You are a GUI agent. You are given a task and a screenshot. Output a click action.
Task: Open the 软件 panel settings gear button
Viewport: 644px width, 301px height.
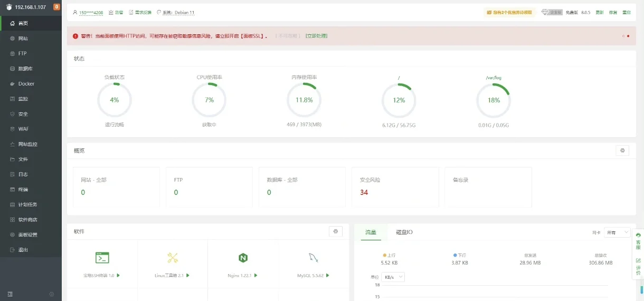[336, 231]
